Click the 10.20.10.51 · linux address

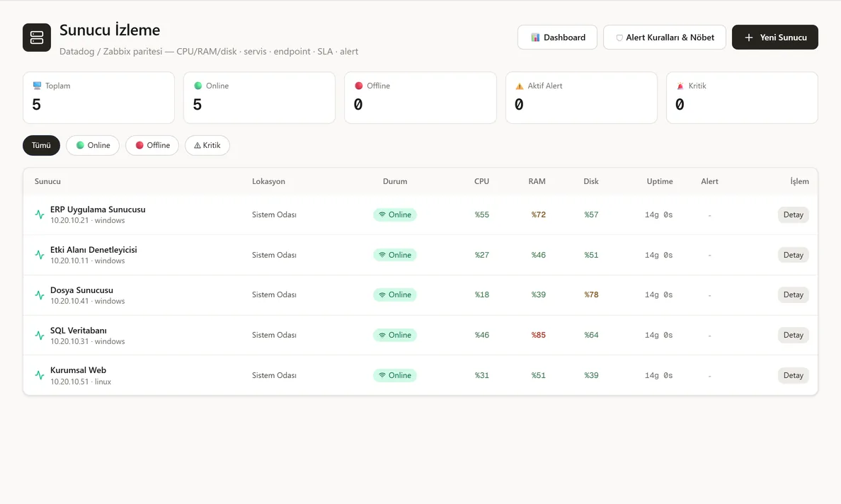coord(81,382)
